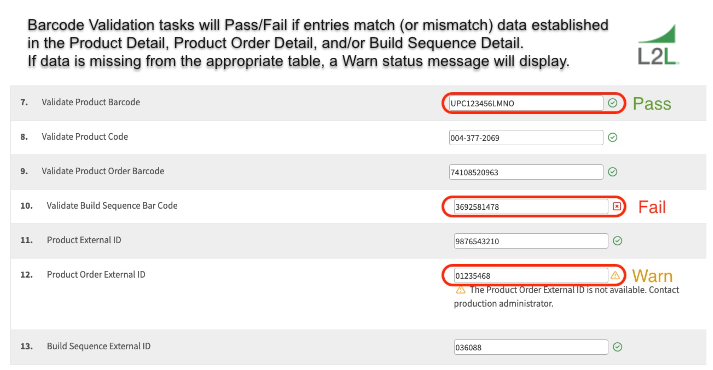713x370 pixels.
Task: Click the L2L logo
Action: click(658, 45)
